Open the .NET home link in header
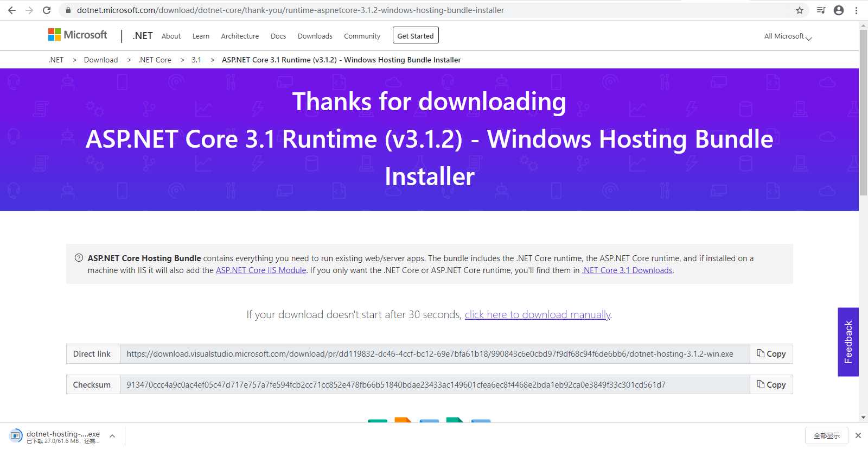The height and width of the screenshot is (449, 868). 143,36
